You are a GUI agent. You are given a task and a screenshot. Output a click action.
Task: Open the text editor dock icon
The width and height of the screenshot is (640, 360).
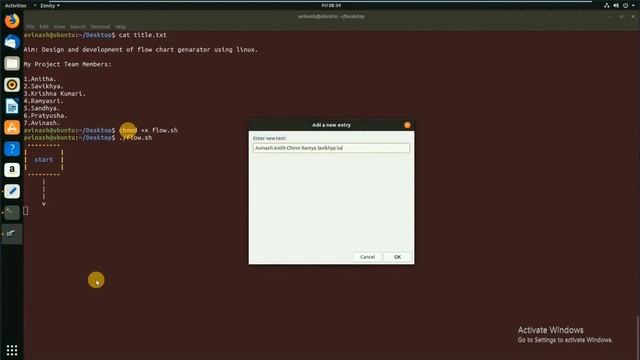12,191
